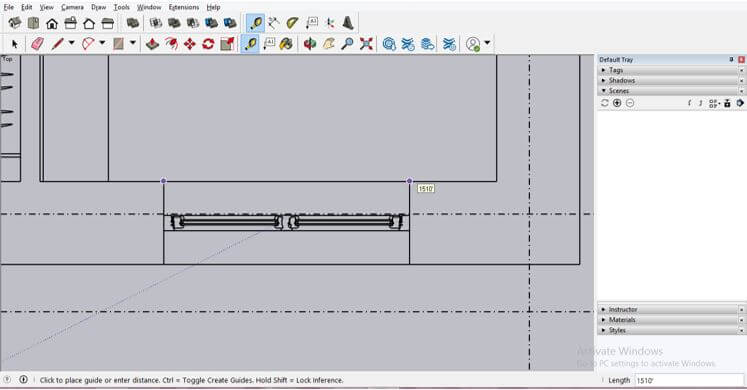
Task: Click the Protractor tool icon
Action: coord(292,23)
